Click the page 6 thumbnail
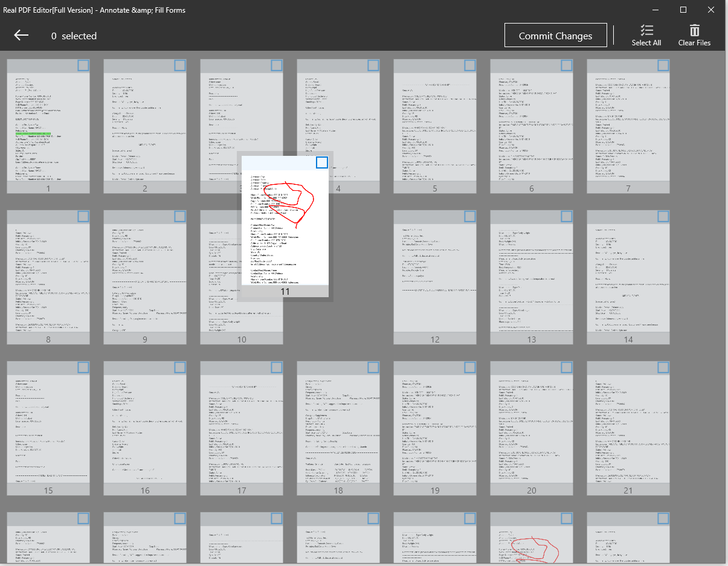The height and width of the screenshot is (566, 728). pos(532,127)
